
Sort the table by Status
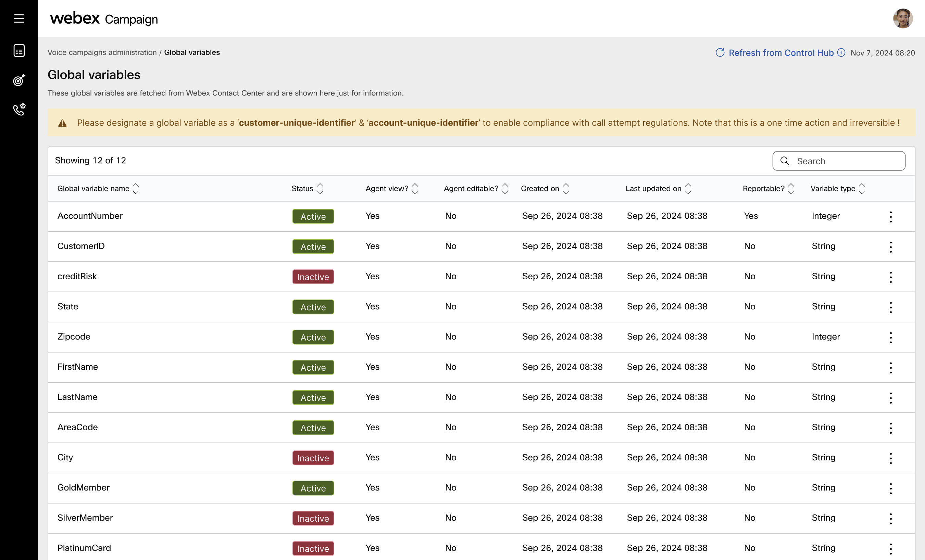click(x=320, y=188)
